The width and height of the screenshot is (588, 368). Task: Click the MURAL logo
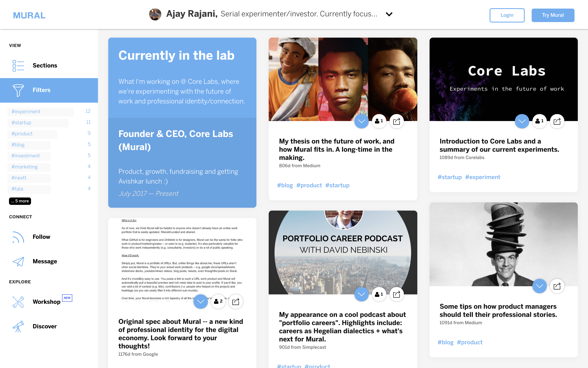[29, 15]
